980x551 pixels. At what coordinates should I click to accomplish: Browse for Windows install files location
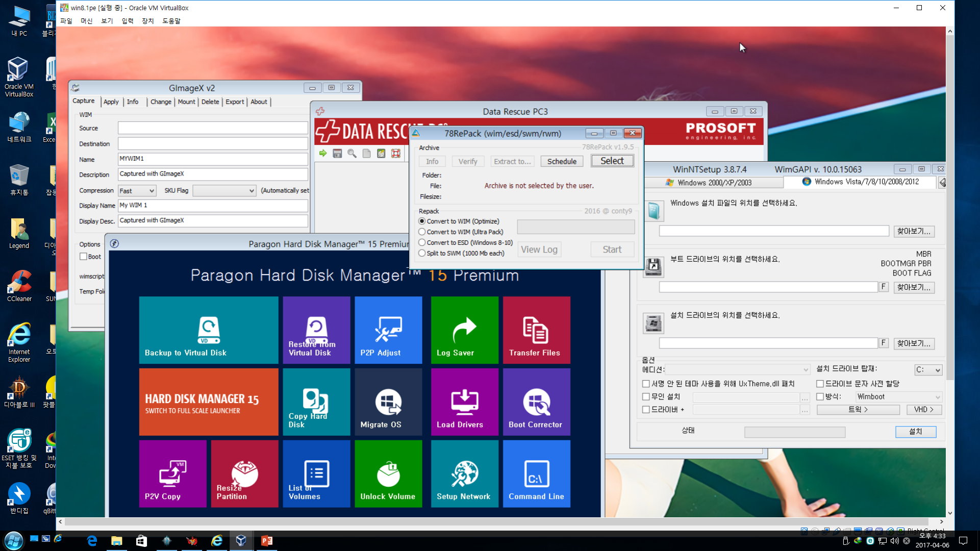(914, 231)
